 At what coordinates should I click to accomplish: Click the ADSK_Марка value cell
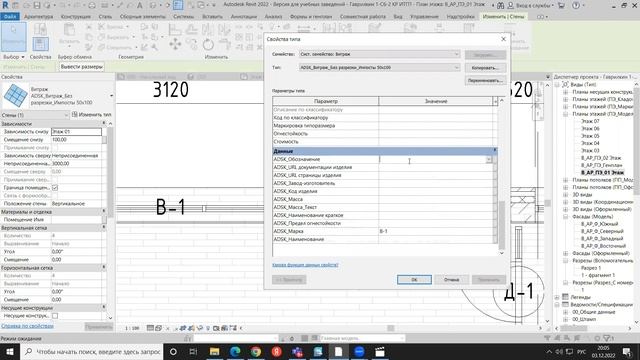pos(436,231)
